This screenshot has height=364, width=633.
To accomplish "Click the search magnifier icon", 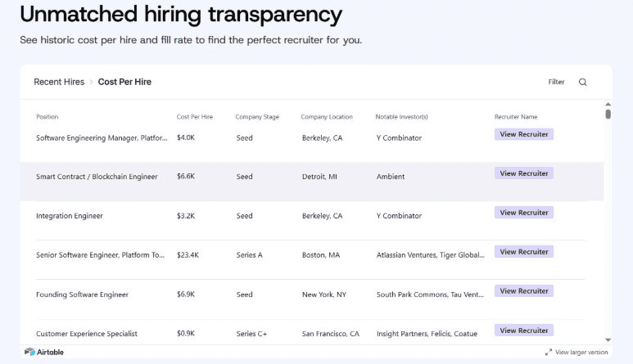I will click(x=583, y=82).
